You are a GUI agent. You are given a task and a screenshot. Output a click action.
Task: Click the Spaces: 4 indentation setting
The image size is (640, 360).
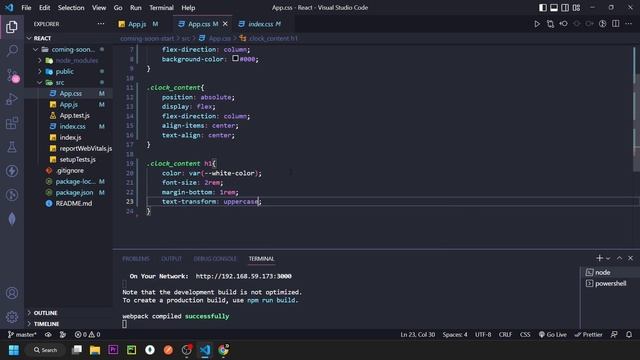455,335
